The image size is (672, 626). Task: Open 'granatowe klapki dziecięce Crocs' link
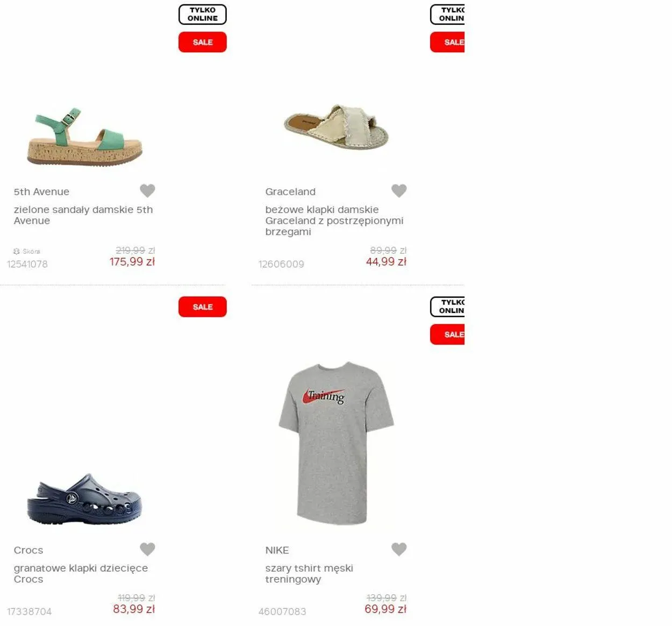coord(81,573)
